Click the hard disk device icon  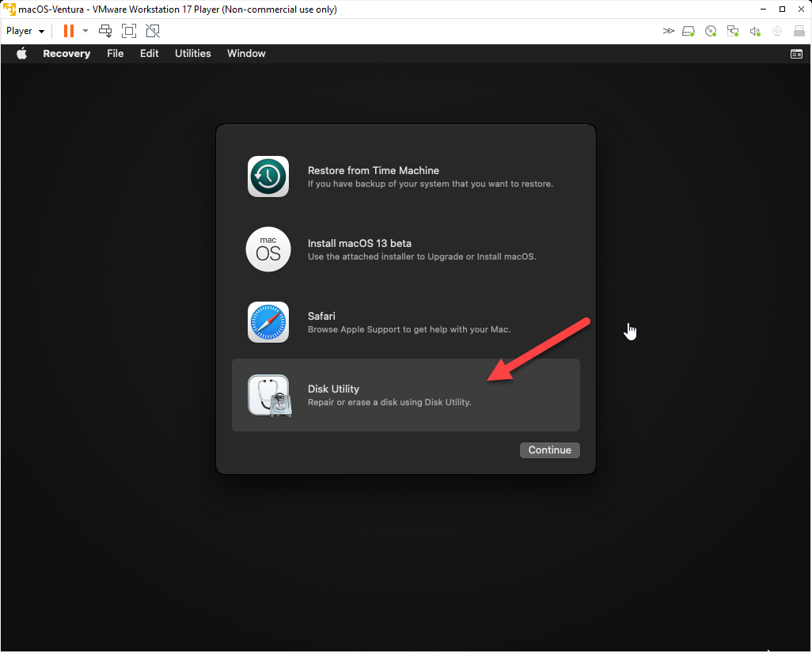click(689, 31)
